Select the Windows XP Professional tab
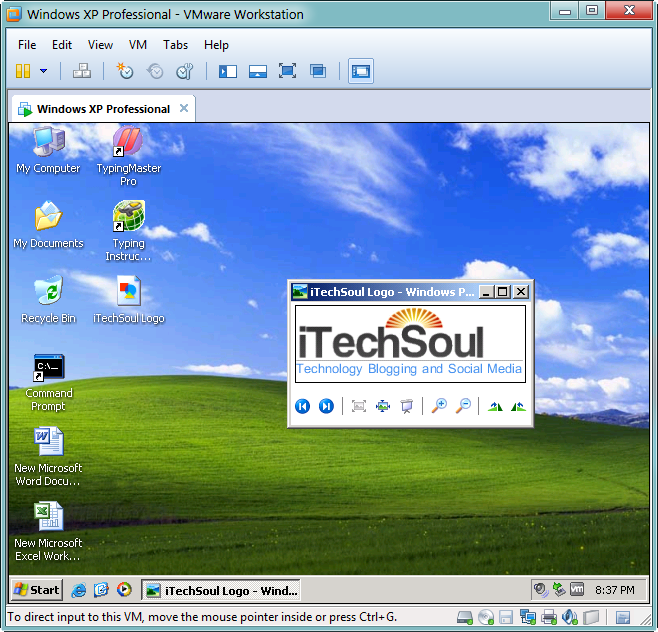The image size is (658, 632). pyautogui.click(x=103, y=109)
